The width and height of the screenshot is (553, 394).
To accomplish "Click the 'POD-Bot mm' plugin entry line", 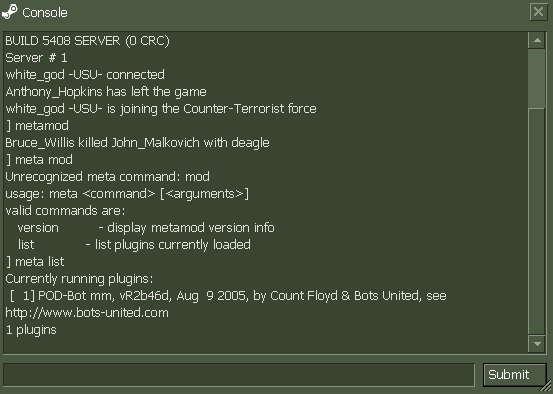I will 228,296.
